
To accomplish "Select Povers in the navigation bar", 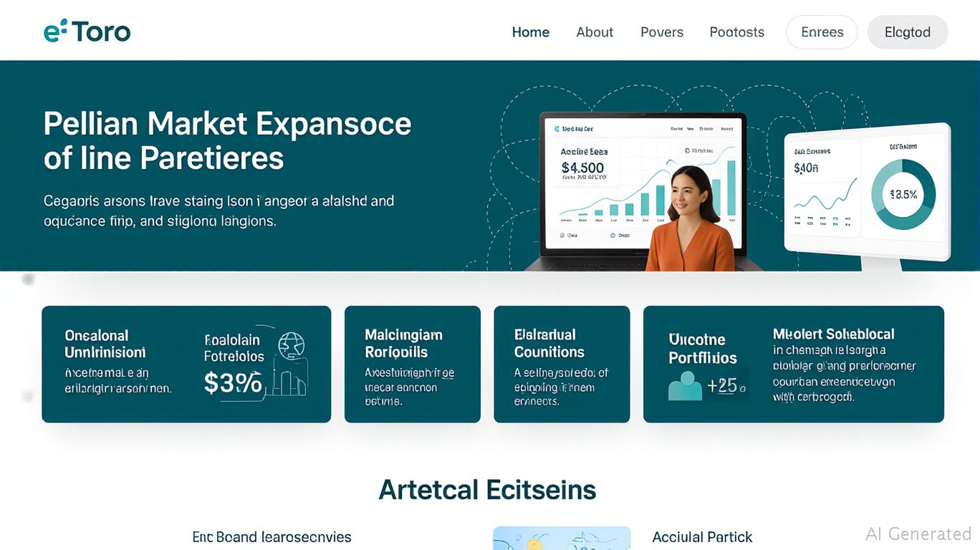I will coord(662,32).
